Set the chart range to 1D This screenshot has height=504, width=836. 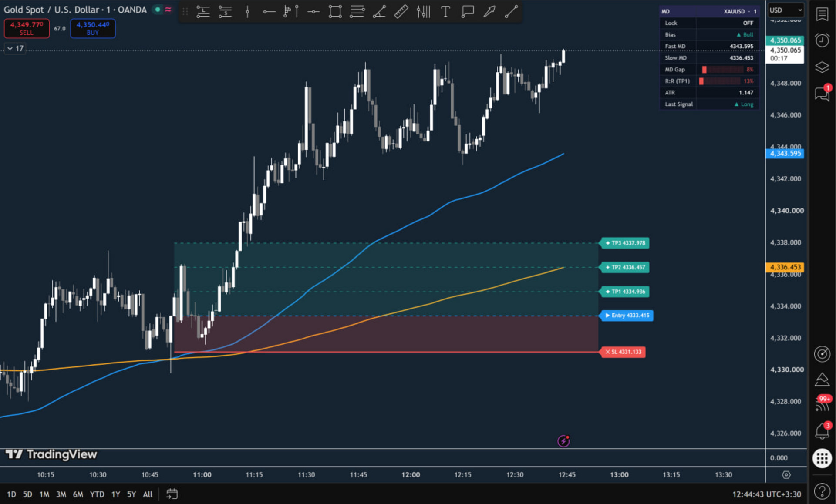(x=11, y=494)
